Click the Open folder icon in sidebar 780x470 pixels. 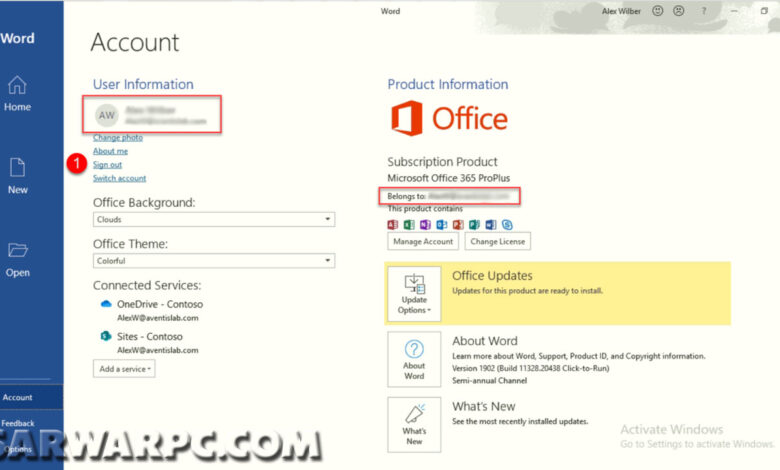17,250
